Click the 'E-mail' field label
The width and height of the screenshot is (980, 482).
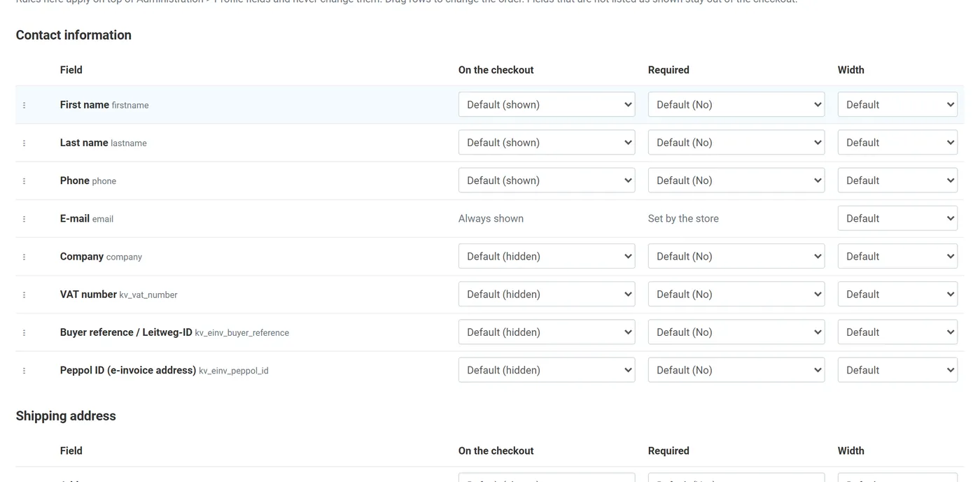[75, 218]
